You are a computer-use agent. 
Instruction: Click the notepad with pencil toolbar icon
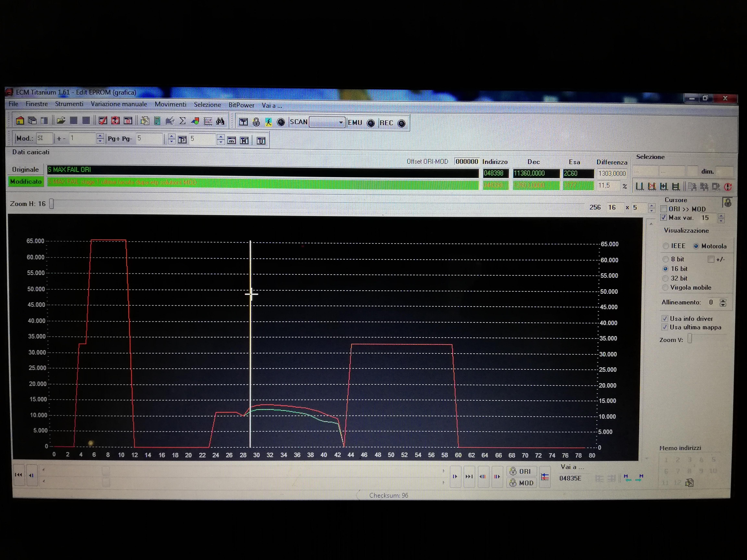[145, 121]
